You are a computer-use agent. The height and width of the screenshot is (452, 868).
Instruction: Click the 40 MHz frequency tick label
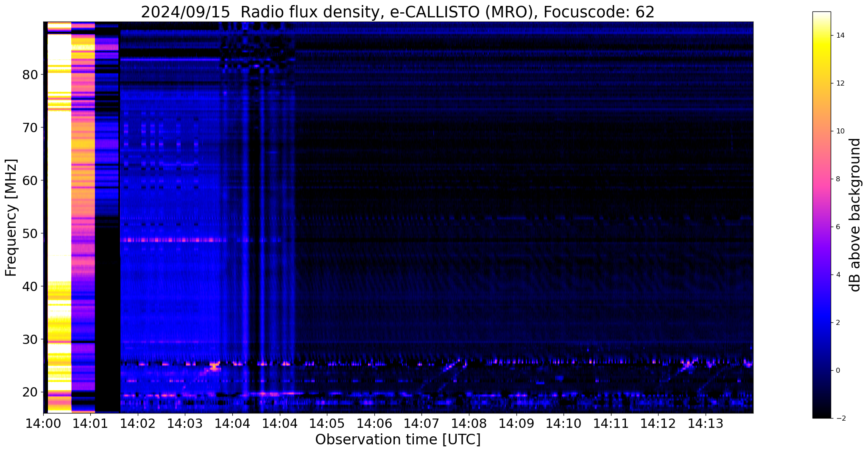30,286
